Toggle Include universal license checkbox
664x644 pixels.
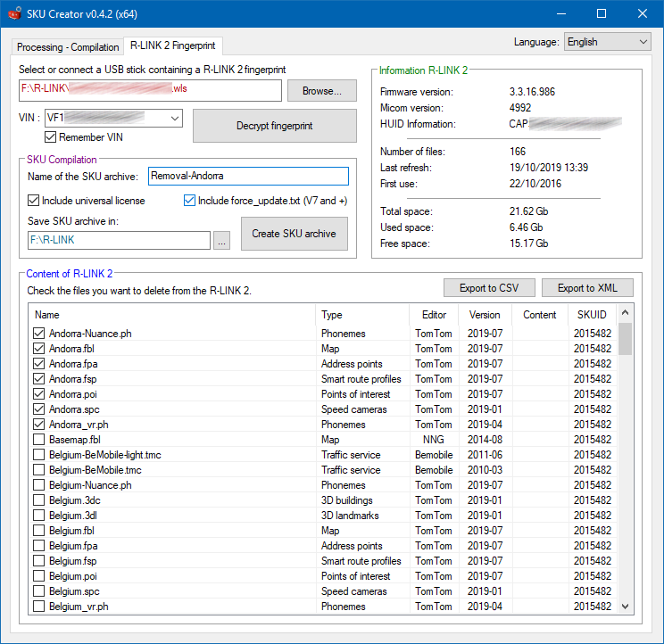click(33, 200)
